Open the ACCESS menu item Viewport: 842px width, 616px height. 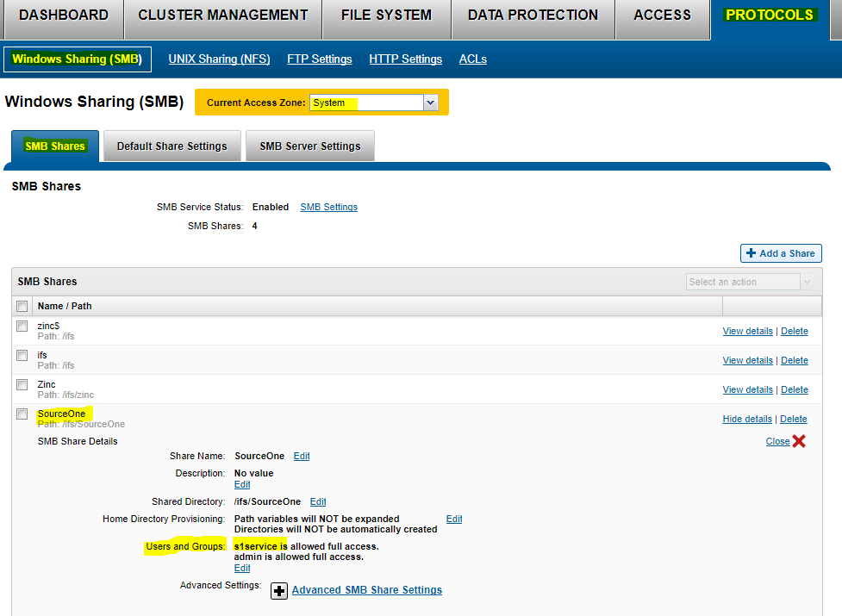[x=662, y=15]
